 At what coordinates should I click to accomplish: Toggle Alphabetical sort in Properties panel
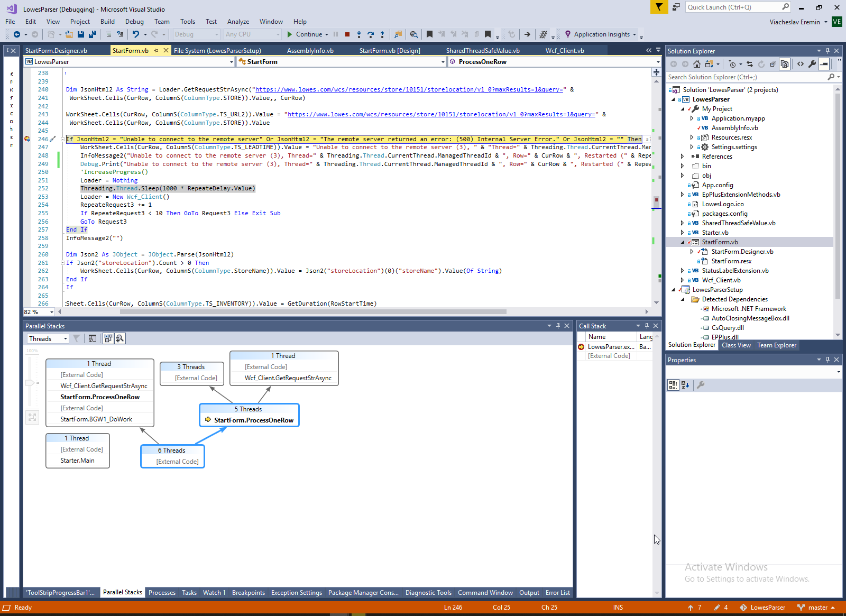coord(685,385)
